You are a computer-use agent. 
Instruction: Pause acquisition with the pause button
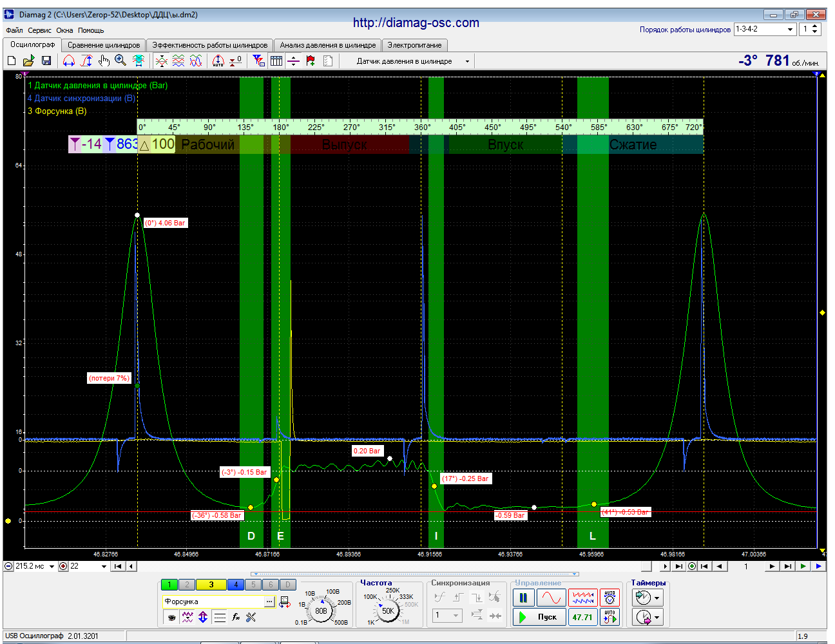pos(523,598)
